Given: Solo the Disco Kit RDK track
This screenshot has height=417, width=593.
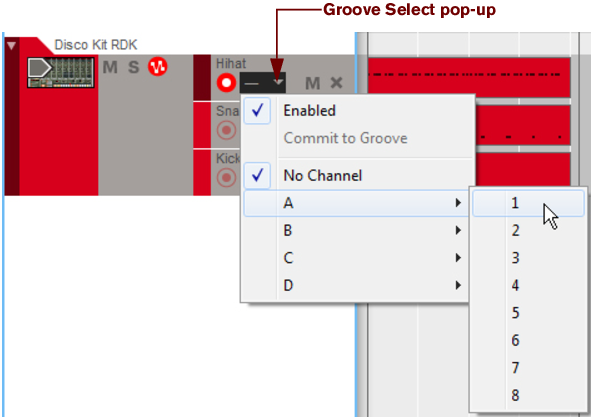Looking at the screenshot, I should 134,67.
